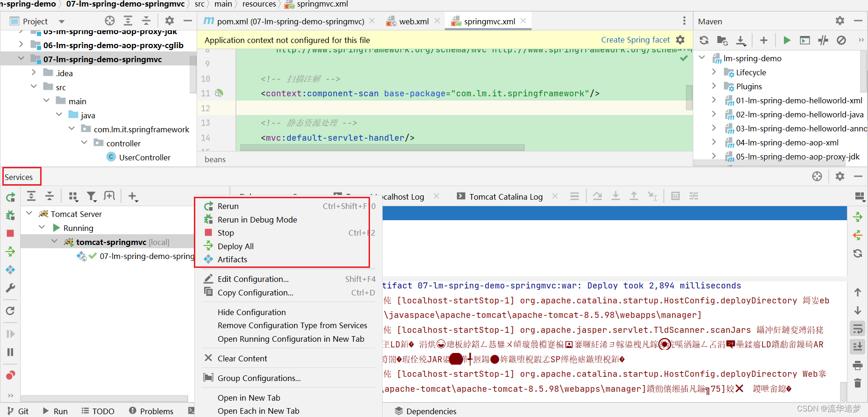Screen dimensions: 868x417
Task: Open Project panel settings gear
Action: pos(169,21)
